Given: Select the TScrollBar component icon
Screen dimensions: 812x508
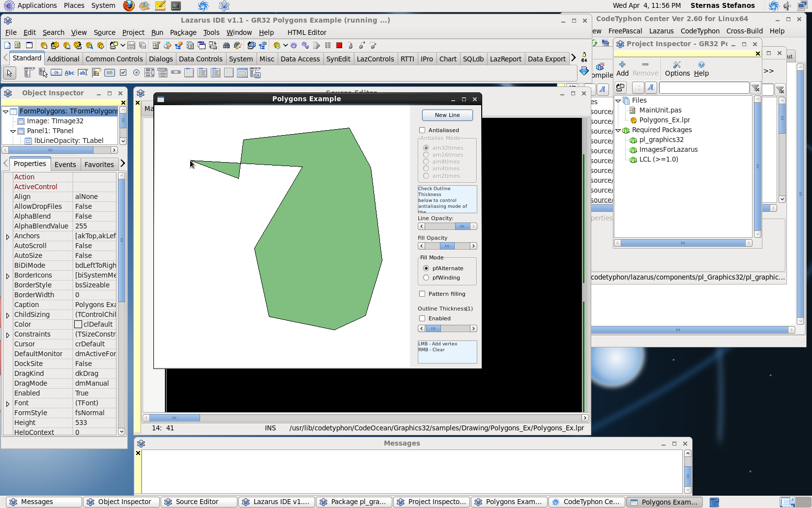Looking at the screenshot, I should [x=176, y=73].
